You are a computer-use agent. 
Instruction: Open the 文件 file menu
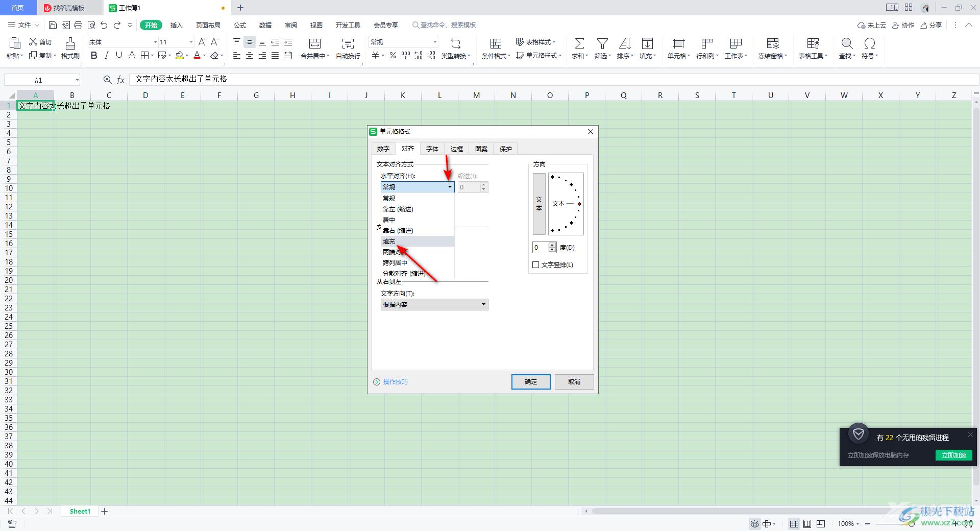coord(24,25)
